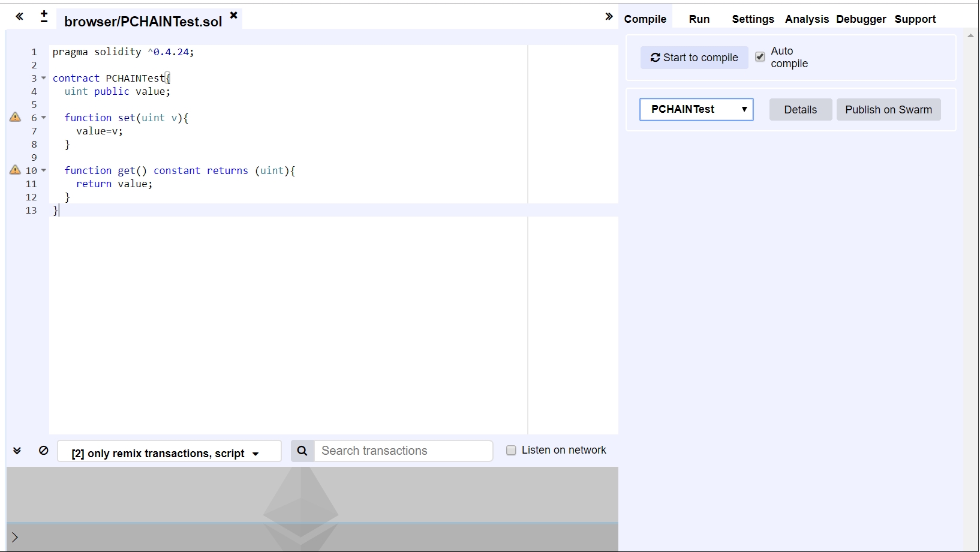
Task: Click the warning icon on line 6
Action: click(16, 117)
